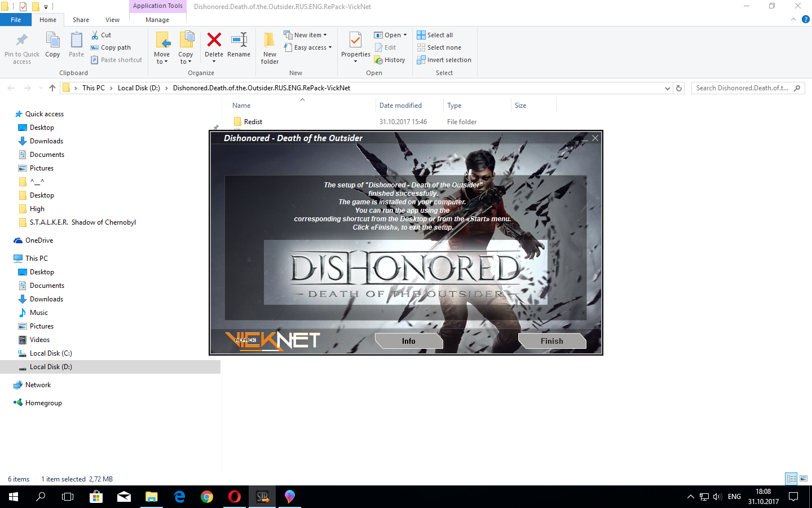Refresh the current folder view
The width and height of the screenshot is (812, 508).
click(679, 88)
